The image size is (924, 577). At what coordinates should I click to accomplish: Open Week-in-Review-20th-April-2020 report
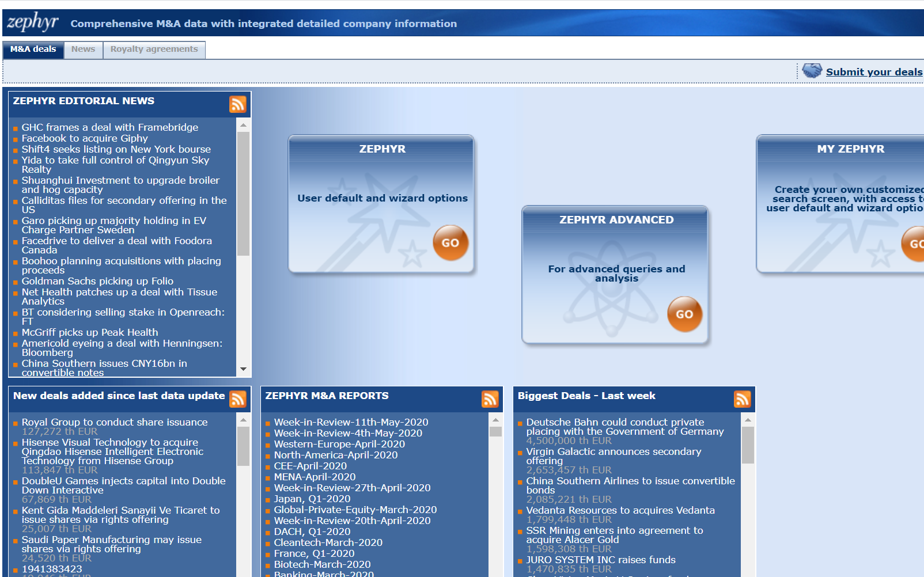coord(353,521)
